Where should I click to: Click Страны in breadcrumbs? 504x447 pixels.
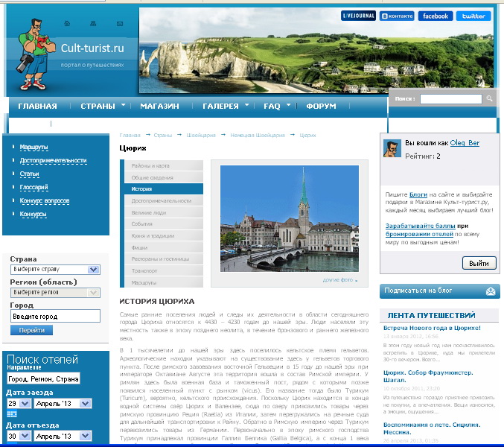(x=162, y=135)
